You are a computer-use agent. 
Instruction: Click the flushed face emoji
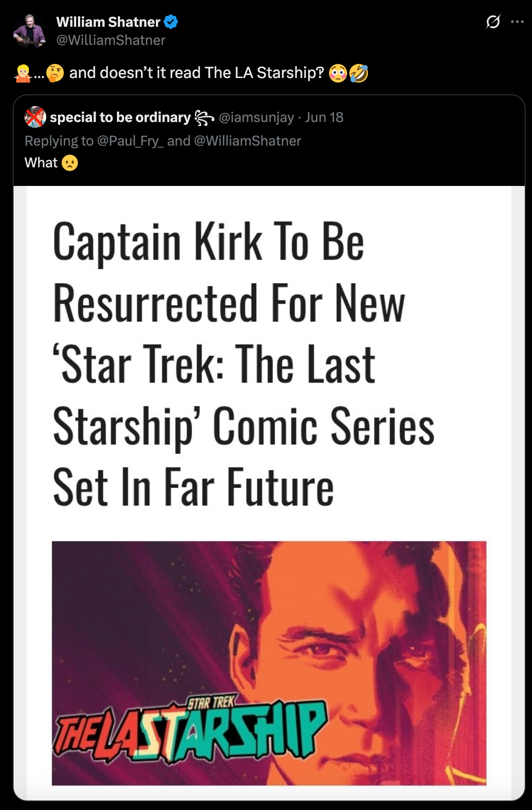click(338, 73)
